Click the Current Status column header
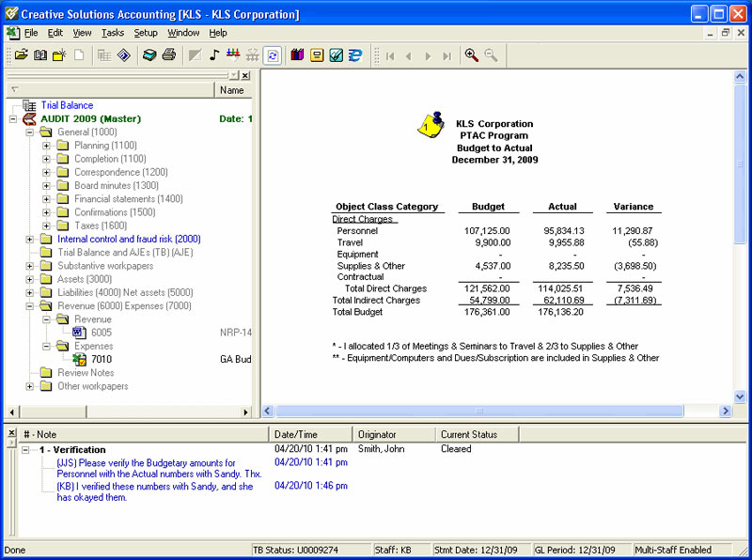 (x=470, y=434)
